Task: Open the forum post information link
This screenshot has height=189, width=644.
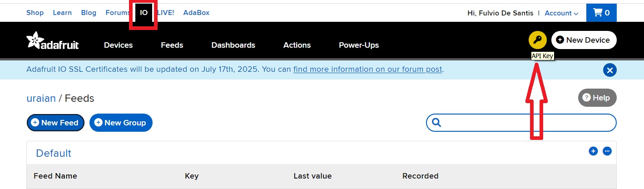Action: pos(367,70)
